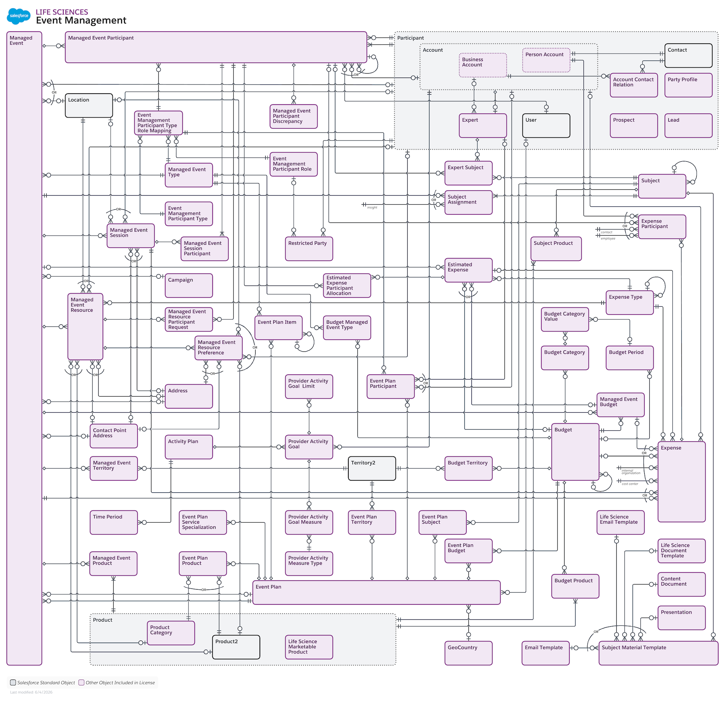Viewport: 728px width, 701px height.
Task: Click the 'Subject Assignment' entity
Action: [468, 202]
